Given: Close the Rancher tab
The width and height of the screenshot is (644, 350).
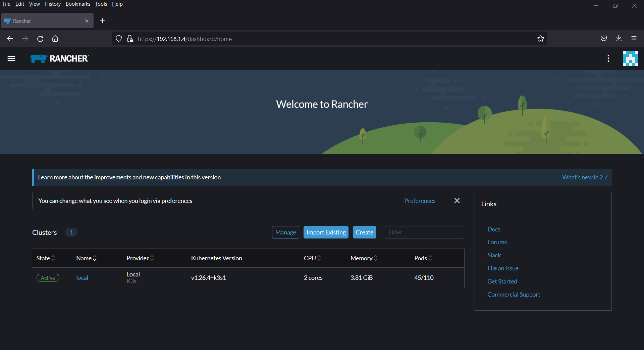Looking at the screenshot, I should pos(87,21).
